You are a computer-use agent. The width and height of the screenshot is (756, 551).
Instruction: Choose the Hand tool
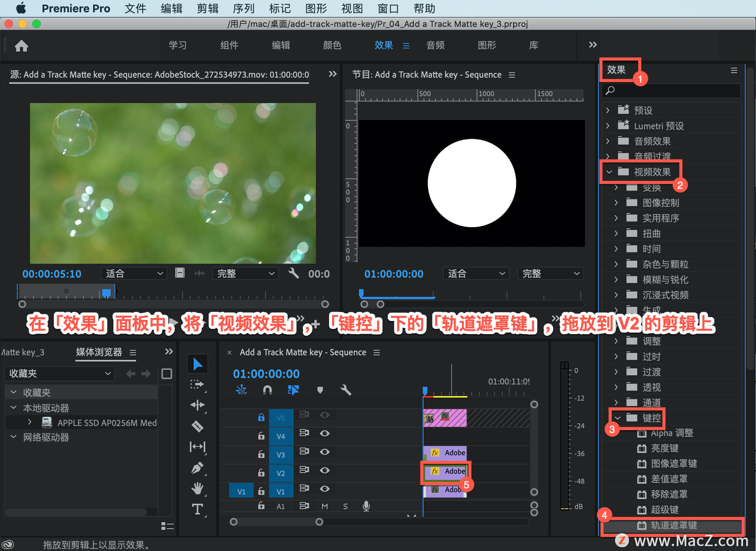coord(197,488)
